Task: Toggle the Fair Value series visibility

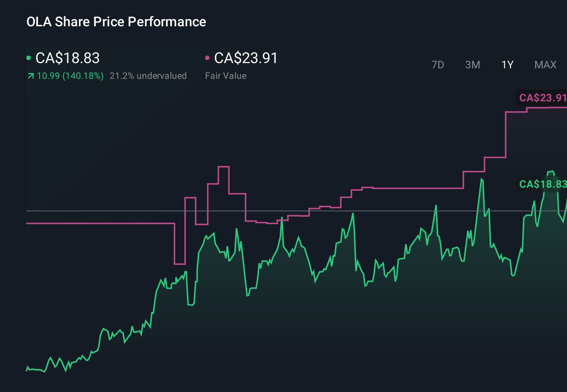Action: click(207, 57)
